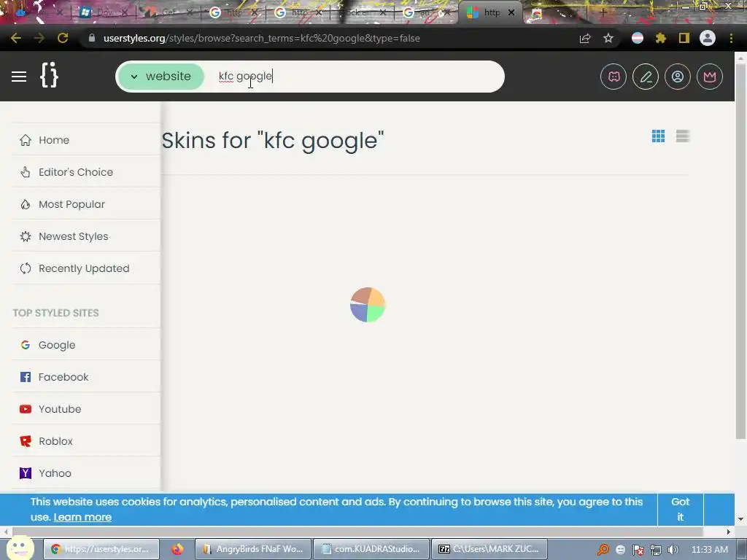Image resolution: width=747 pixels, height=560 pixels.
Task: Switch to com.KUADRAStudio taskbar window
Action: click(x=371, y=549)
